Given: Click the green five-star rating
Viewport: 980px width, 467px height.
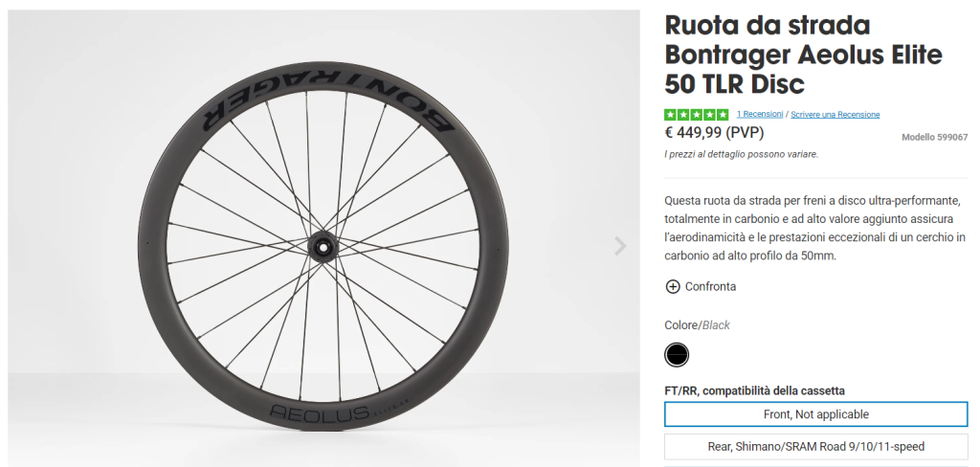Looking at the screenshot, I should [x=696, y=115].
